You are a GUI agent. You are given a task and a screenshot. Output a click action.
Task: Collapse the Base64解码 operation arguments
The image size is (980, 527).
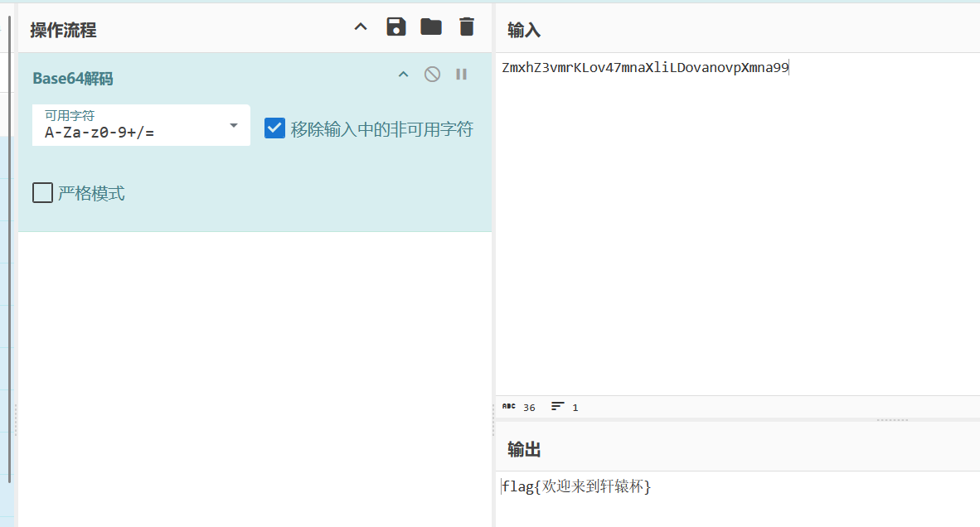point(404,75)
